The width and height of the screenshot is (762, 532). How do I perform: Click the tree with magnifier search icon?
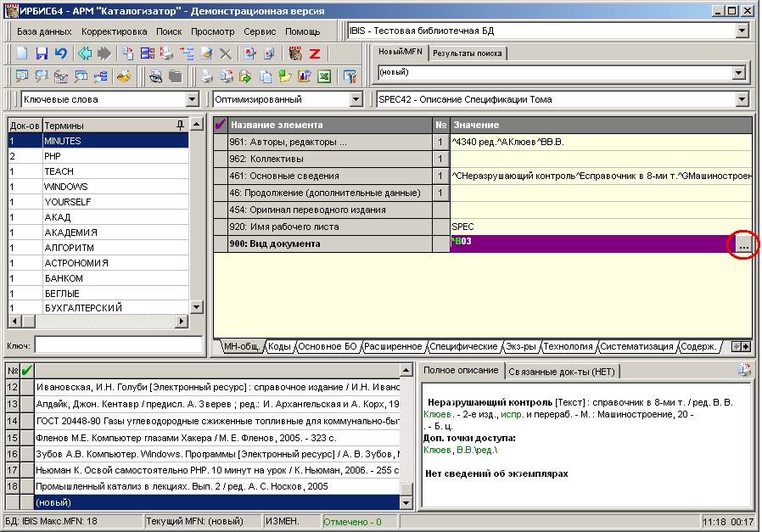point(101,76)
